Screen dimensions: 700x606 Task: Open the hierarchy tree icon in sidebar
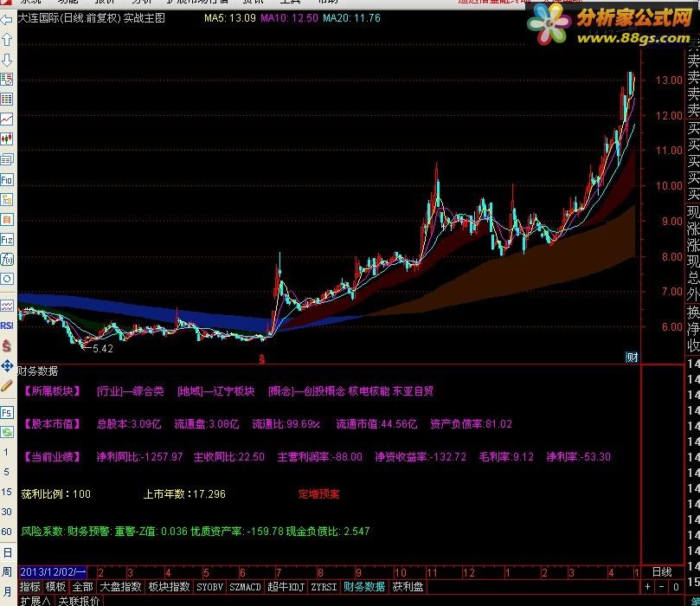(x=6, y=200)
